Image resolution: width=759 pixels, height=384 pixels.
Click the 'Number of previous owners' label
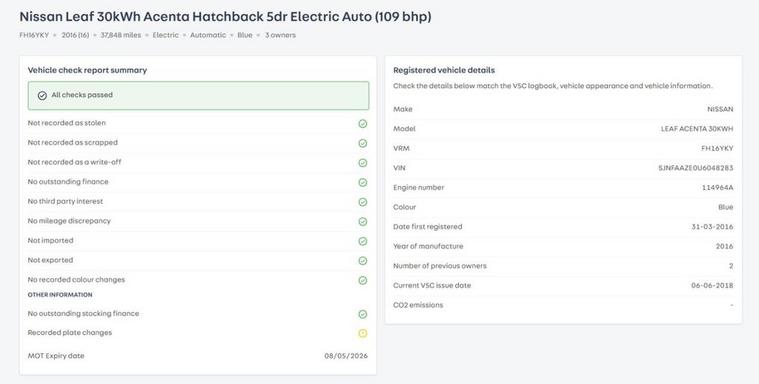pyautogui.click(x=440, y=266)
